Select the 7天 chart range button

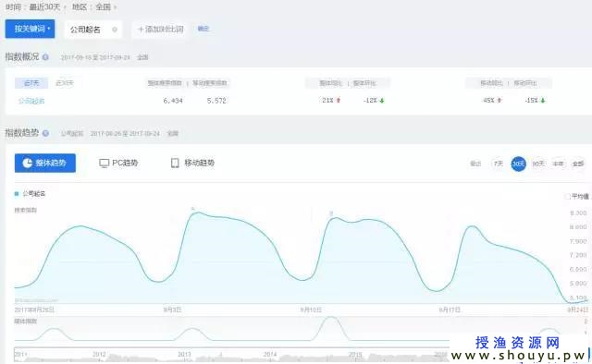point(499,164)
